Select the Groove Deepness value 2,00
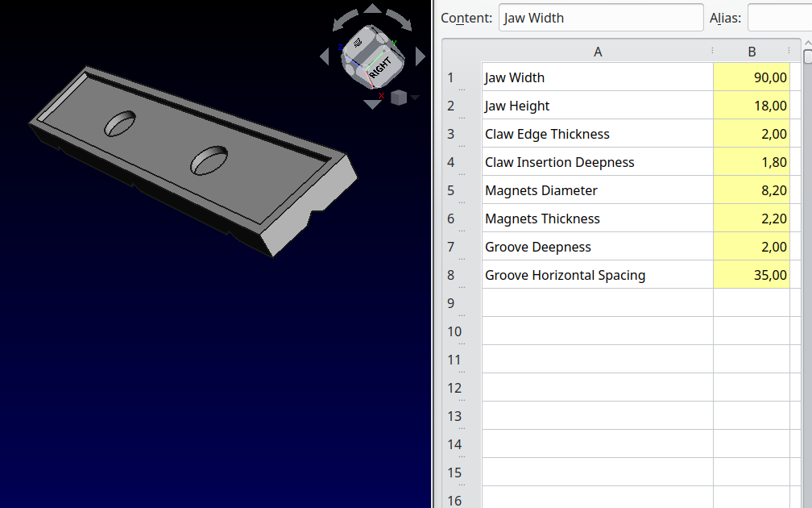The width and height of the screenshot is (812, 508). tap(752, 247)
